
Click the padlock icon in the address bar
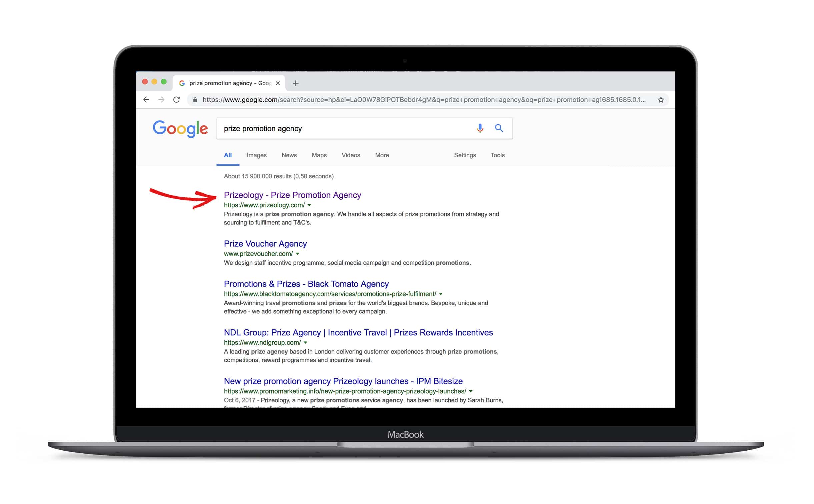coord(195,100)
